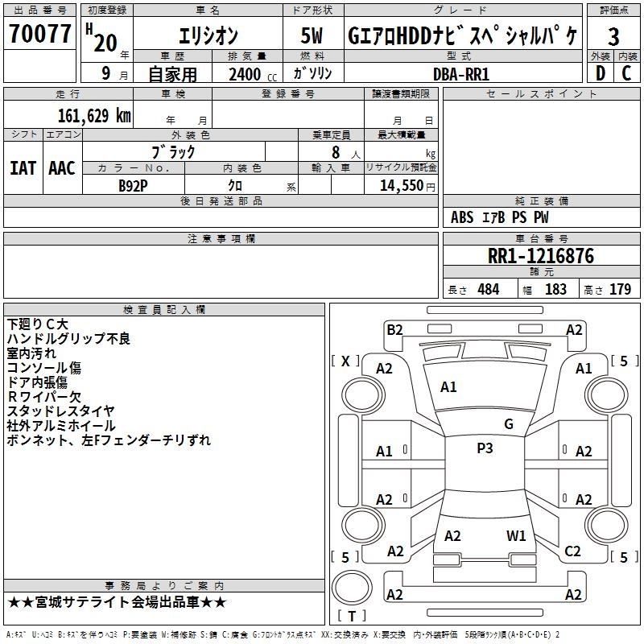Select the mileage 161,629 km field
Viewport: 644px width, 644px height.
click(94, 116)
